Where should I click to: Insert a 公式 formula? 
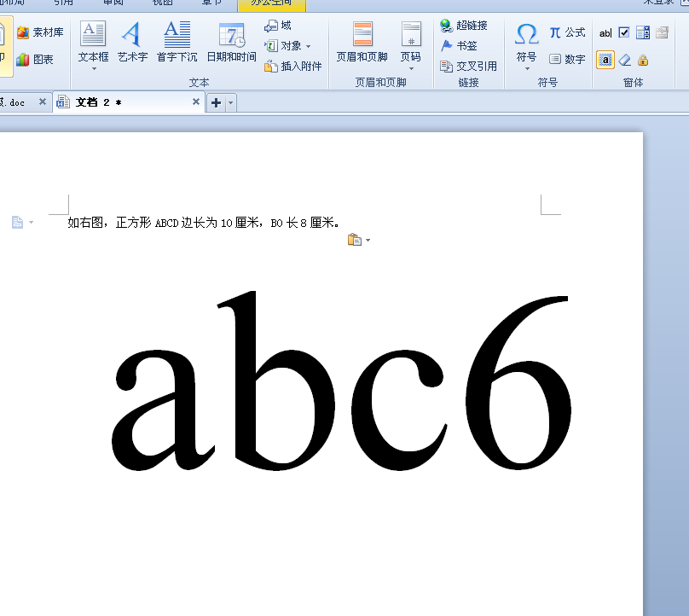click(x=567, y=32)
